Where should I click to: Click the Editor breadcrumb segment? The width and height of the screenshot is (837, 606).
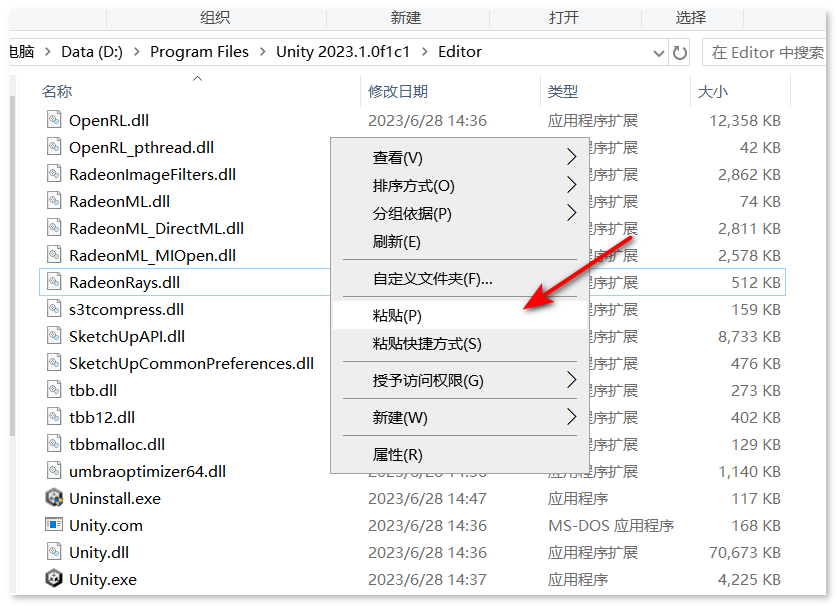point(460,52)
